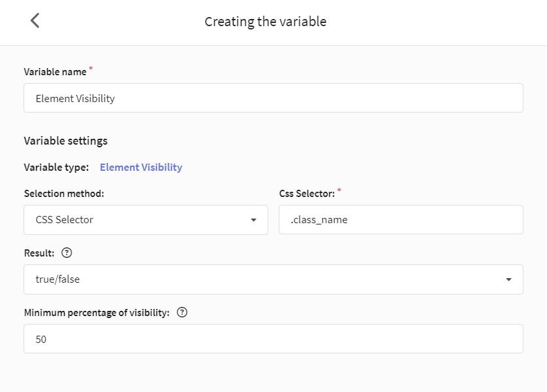This screenshot has width=547, height=392.
Task: Click the red asterisk beside Variable name
Action: 91,69
